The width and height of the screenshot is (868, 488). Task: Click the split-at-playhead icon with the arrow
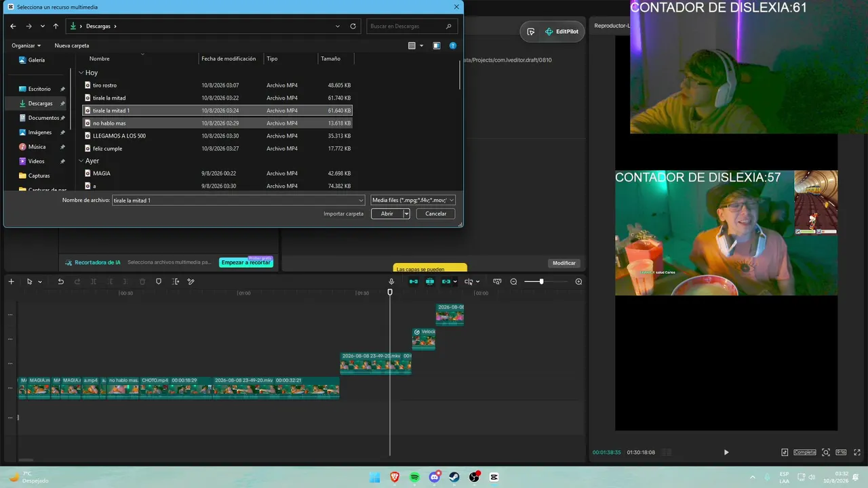[176, 281]
